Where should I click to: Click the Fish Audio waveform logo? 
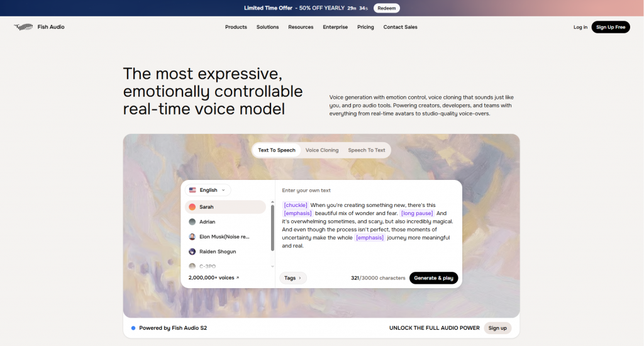(23, 26)
